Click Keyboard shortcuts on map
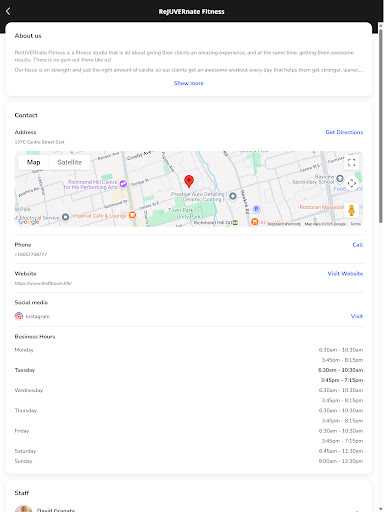 [284, 224]
